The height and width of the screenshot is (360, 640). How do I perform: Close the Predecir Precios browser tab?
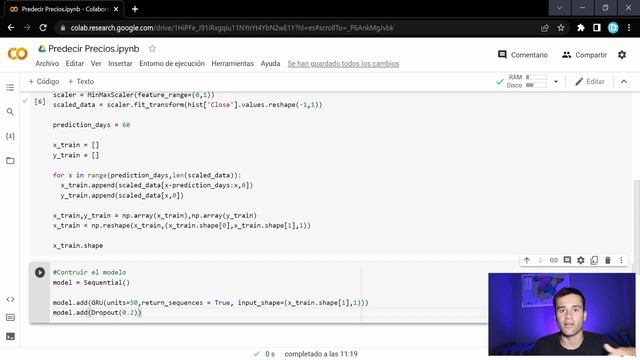coord(116,9)
